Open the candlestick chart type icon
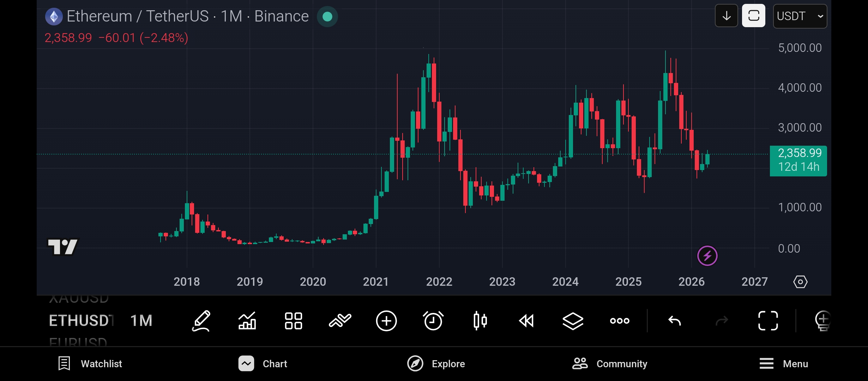The image size is (868, 381). click(x=480, y=321)
